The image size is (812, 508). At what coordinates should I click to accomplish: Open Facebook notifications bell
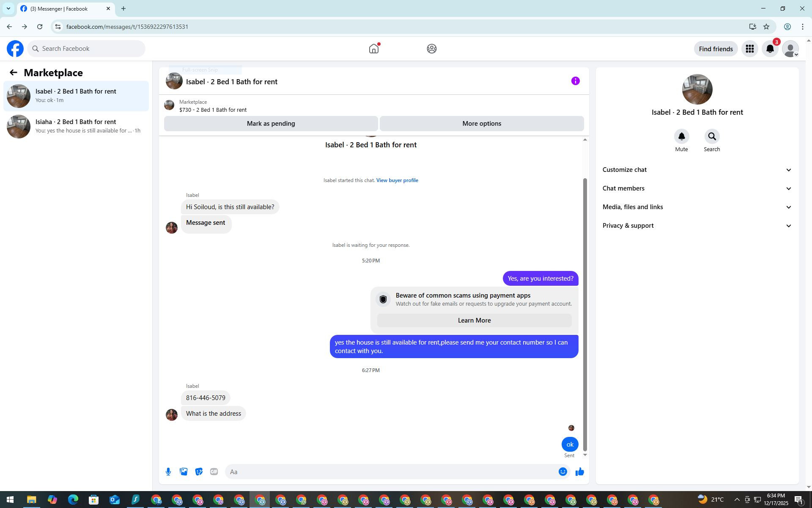(x=770, y=49)
